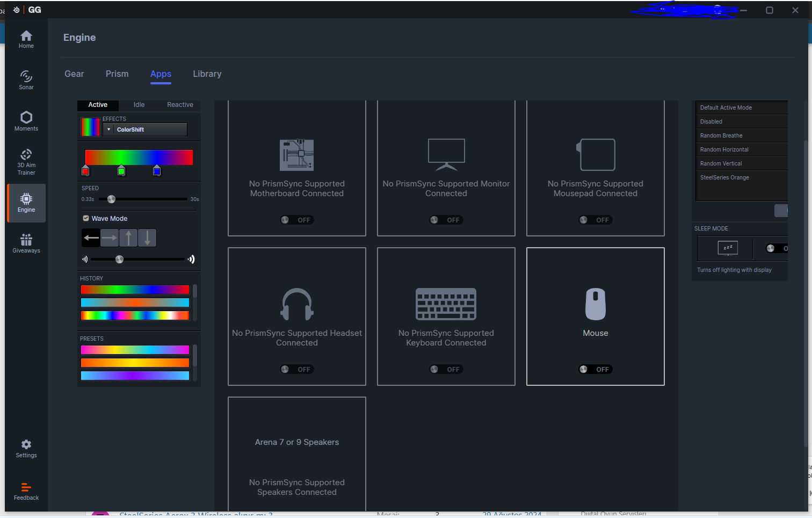This screenshot has width=812, height=518.
Task: Click the headset device icon
Action: pos(297,304)
